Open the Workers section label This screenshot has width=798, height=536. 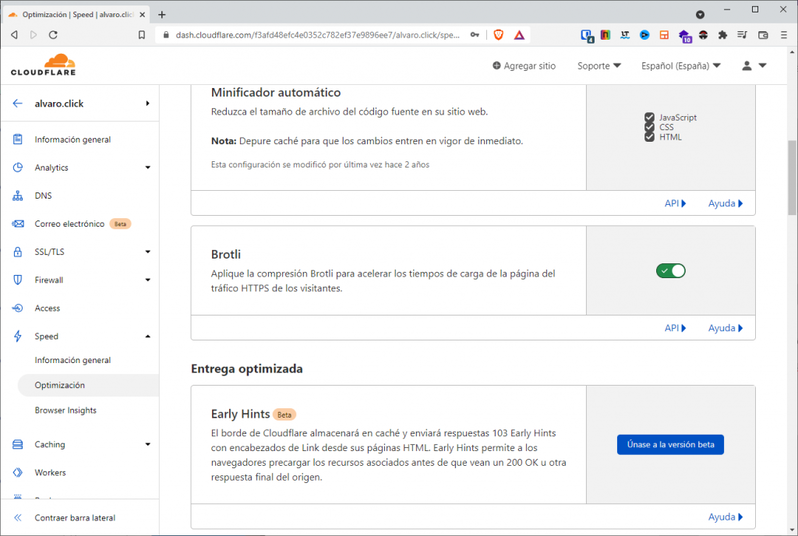click(50, 472)
